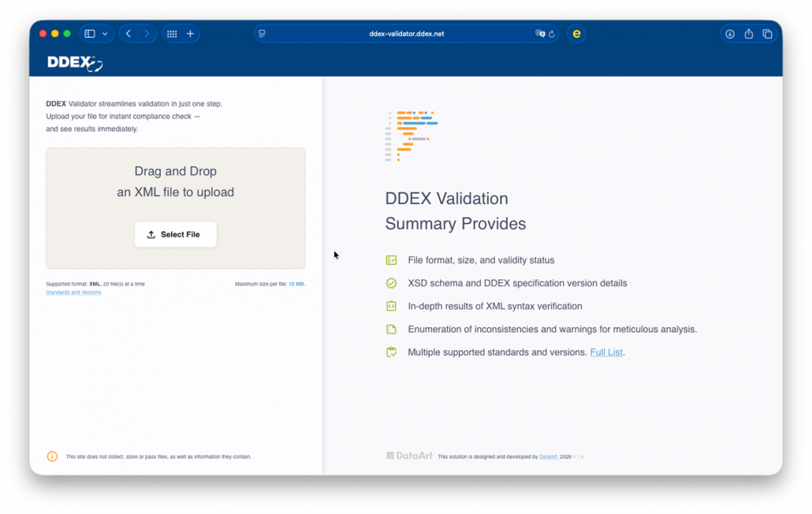Select the XSD schema badge icon
Viewport: 812px width, 514px height.
391,282
